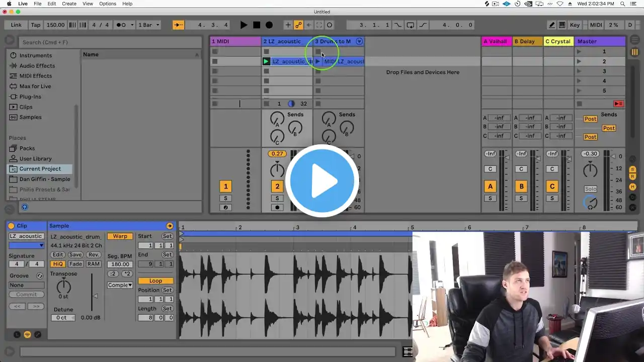The image size is (644, 362).
Task: Click the Link button
Action: [16, 25]
